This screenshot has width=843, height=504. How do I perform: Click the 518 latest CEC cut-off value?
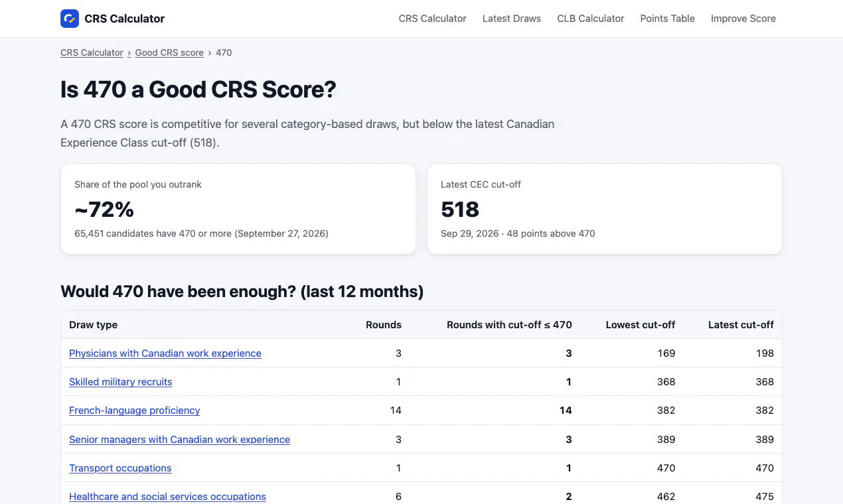point(460,210)
